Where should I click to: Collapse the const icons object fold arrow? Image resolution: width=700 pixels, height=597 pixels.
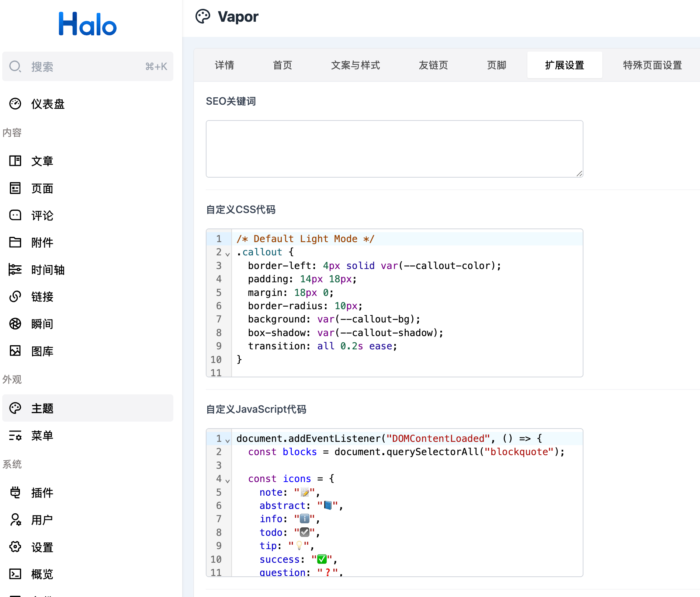[x=228, y=481]
